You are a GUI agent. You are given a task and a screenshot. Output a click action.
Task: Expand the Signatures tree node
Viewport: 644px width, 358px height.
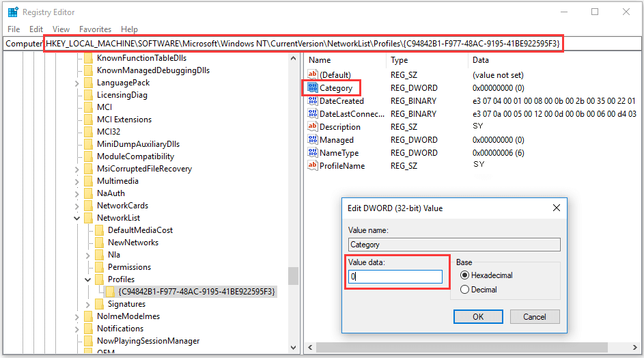point(88,305)
